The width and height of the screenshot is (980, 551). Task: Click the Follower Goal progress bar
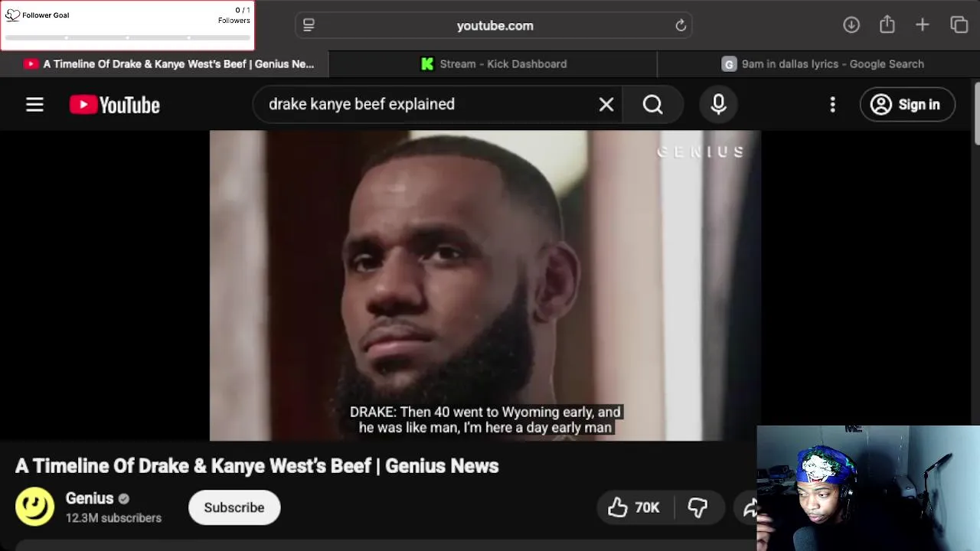[x=127, y=37]
